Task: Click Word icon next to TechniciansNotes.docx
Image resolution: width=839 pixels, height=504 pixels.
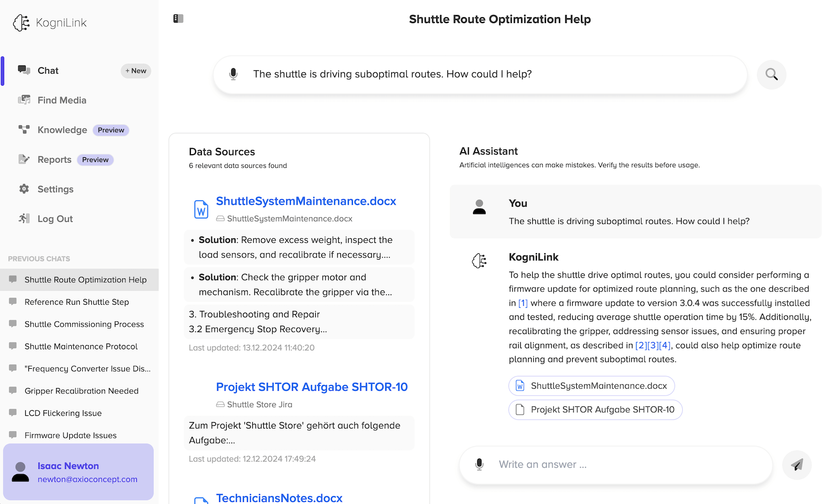Action: [x=201, y=500]
